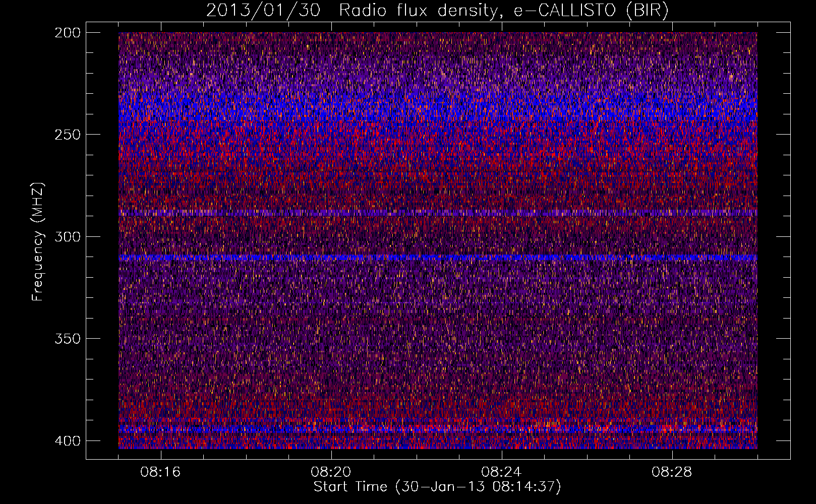Click the 08:24 time tick label
This screenshot has width=816, height=504.
click(x=502, y=472)
